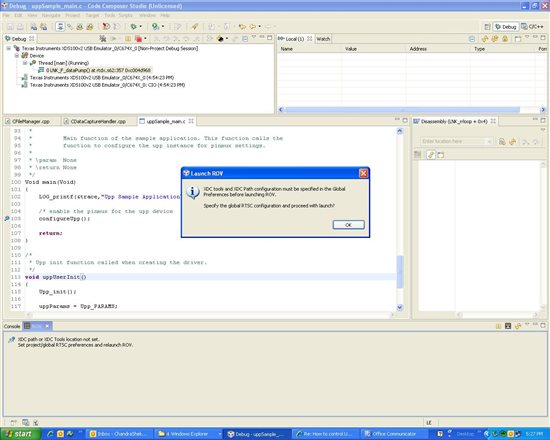
Task: Close the active ROV tab in bottom panel
Action: click(47, 326)
